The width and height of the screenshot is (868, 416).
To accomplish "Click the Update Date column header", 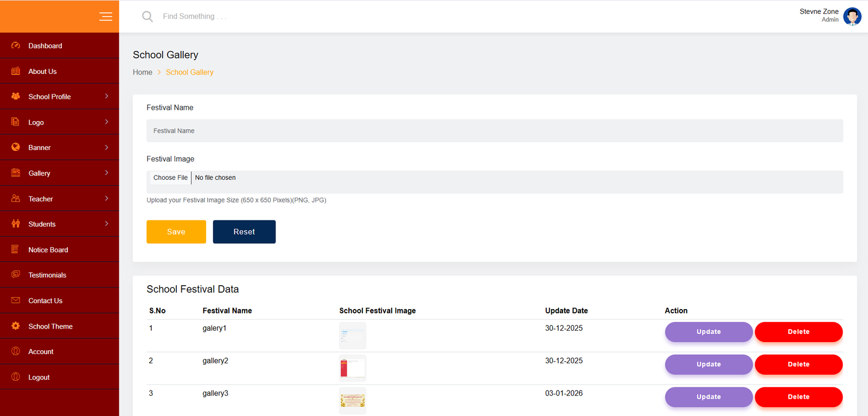I will pos(566,311).
